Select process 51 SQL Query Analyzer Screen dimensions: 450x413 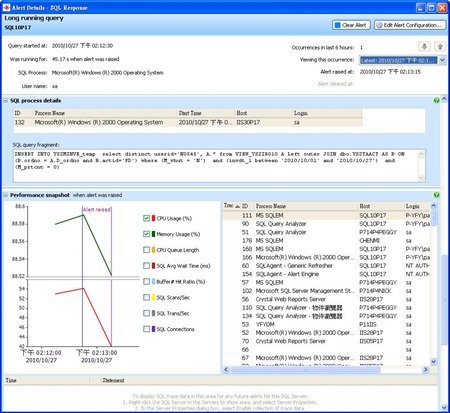click(x=327, y=232)
